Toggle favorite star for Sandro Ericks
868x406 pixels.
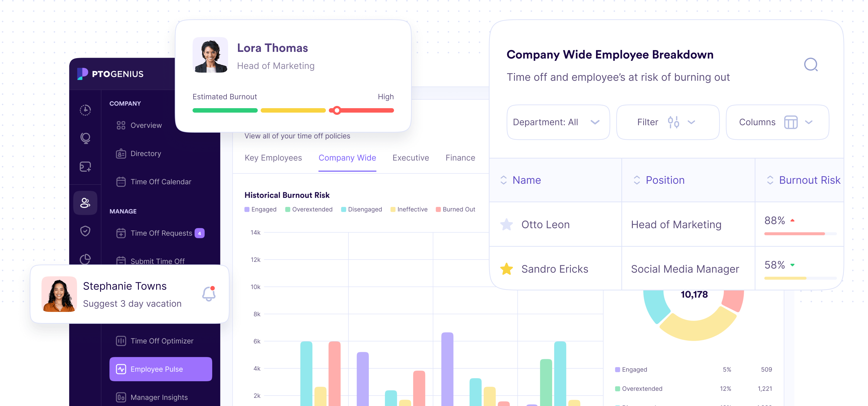point(506,269)
